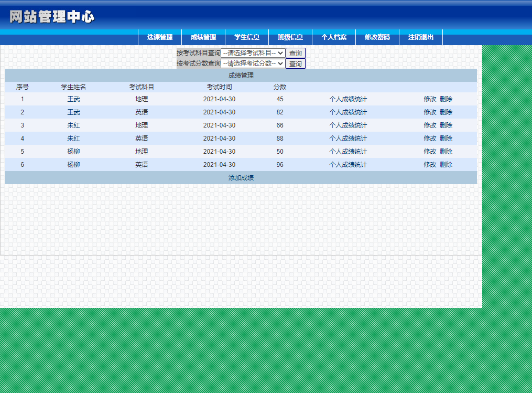This screenshot has width=532, height=393.
Task: Click 修改 in row 4 (score 88)
Action: (x=430, y=138)
